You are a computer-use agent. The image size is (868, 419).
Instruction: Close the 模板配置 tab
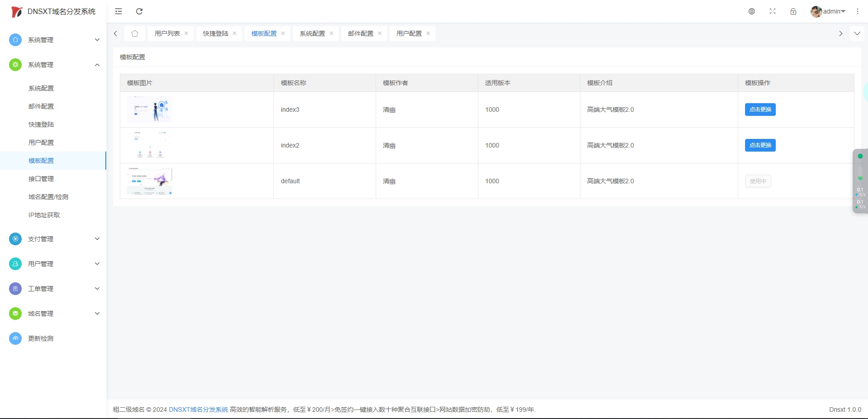point(283,33)
